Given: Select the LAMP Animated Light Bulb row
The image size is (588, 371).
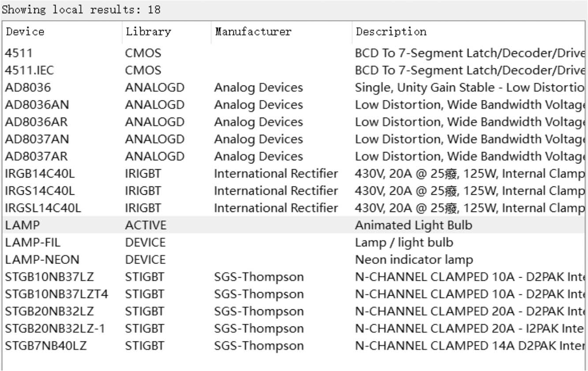Looking at the screenshot, I should [22, 225].
